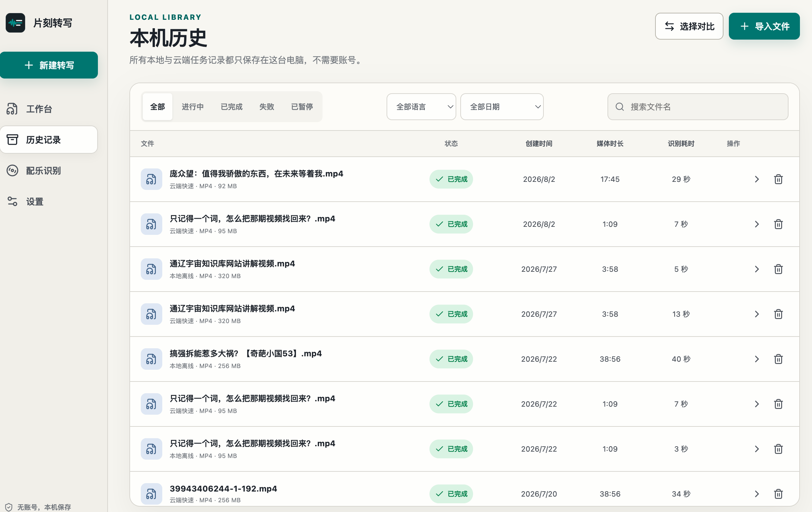Click file icon of 搞强拆能惹多大祸 row
The image size is (812, 512).
(x=152, y=359)
